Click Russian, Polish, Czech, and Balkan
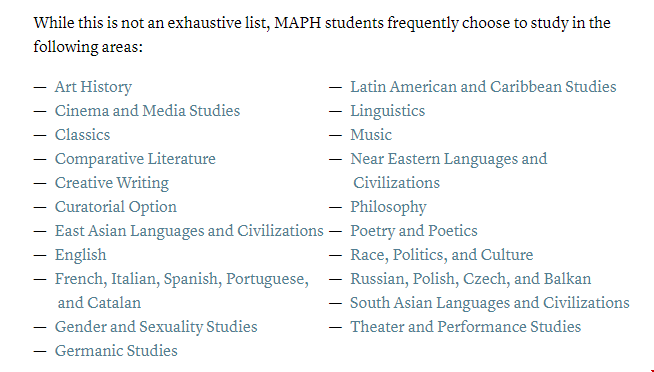Image resolution: width=654 pixels, height=372 pixels. (x=470, y=279)
